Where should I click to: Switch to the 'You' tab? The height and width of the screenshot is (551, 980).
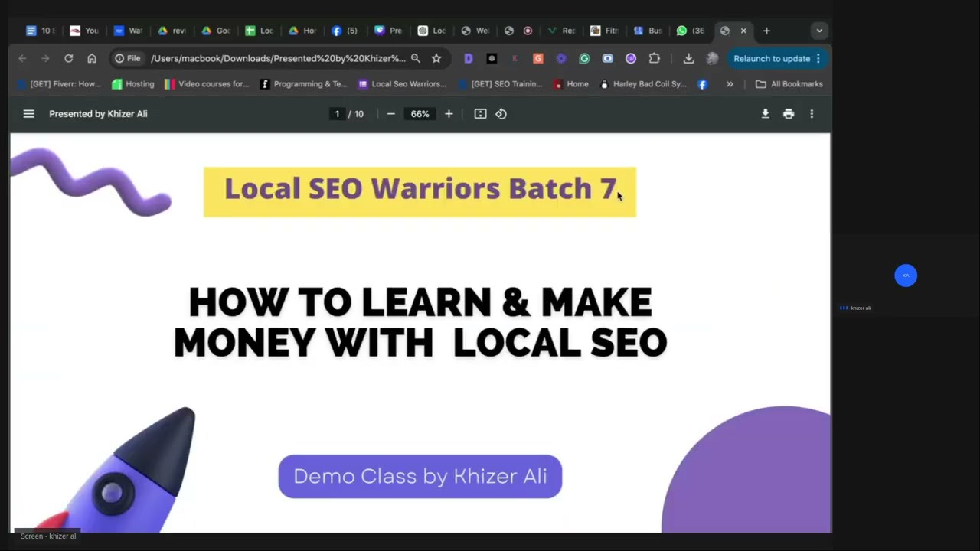(x=84, y=31)
